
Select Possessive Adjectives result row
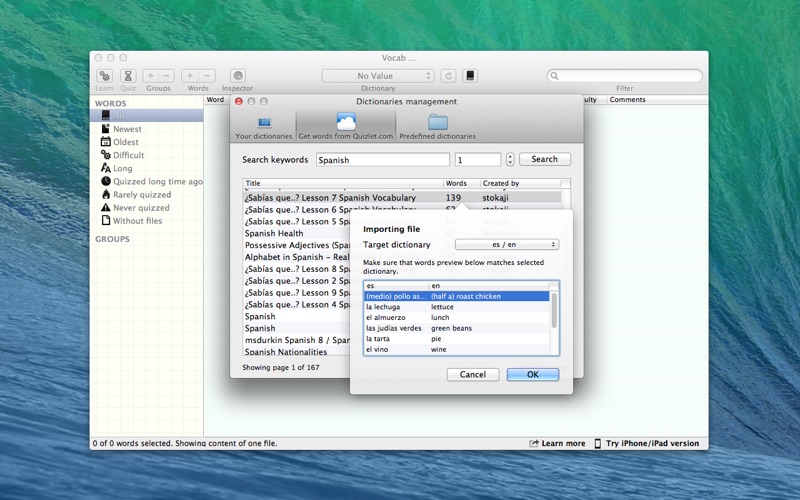[296, 245]
